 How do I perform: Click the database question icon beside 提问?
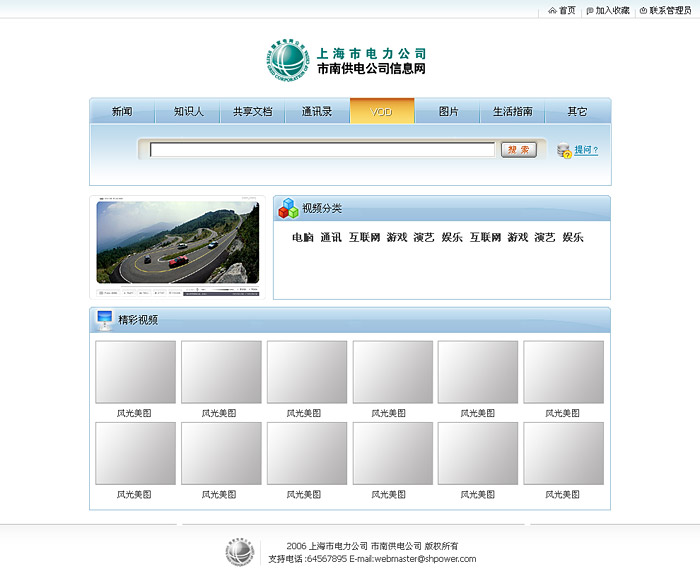[564, 150]
